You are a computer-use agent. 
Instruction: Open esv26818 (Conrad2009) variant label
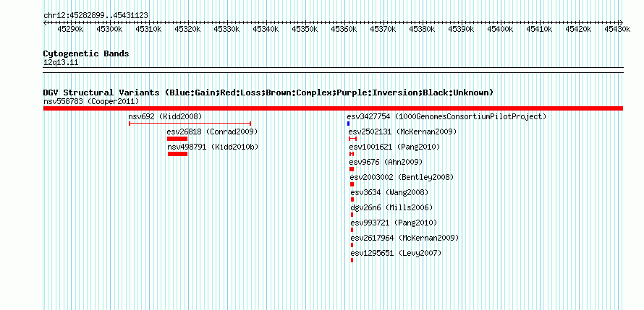point(212,132)
